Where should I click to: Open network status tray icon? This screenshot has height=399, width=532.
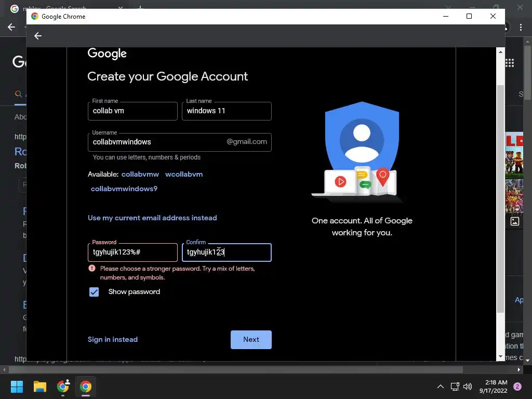coord(455,387)
